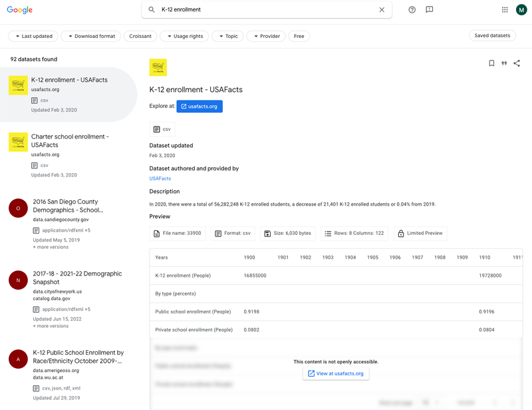The image size is (532, 410).
Task: Open the Topic filter dropdown
Action: (x=227, y=36)
